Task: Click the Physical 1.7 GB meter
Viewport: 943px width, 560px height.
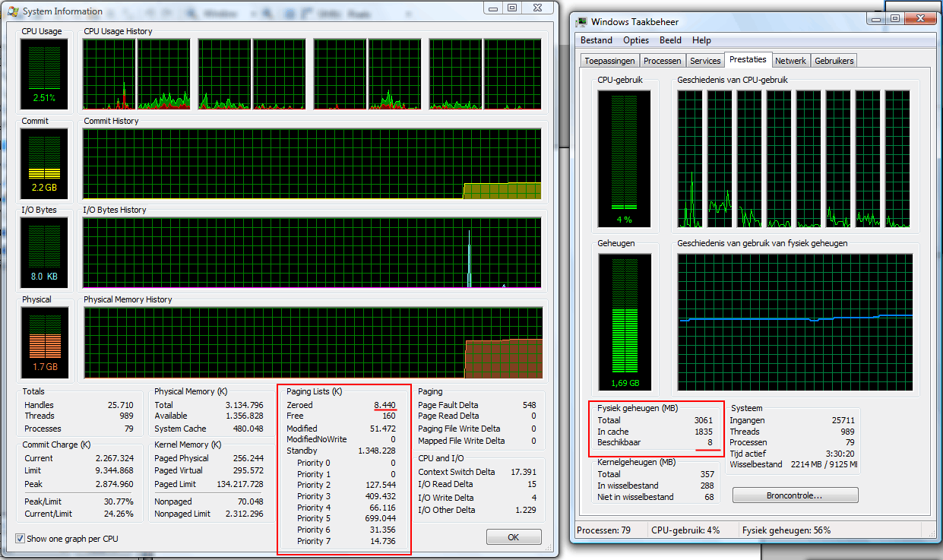Action: pos(44,341)
